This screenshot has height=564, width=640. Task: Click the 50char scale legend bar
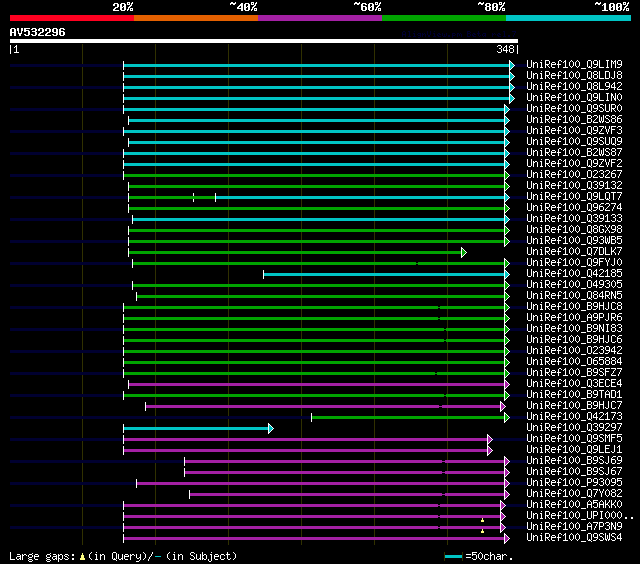click(x=453, y=556)
